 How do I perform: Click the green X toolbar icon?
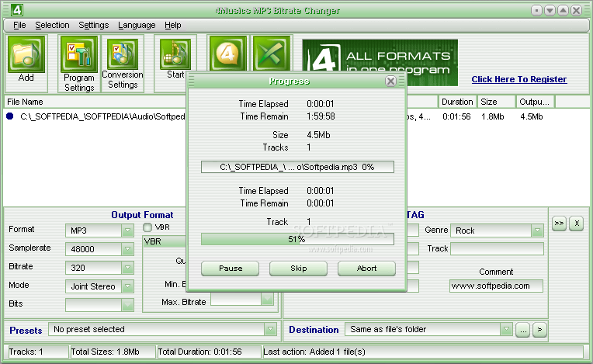[x=272, y=54]
